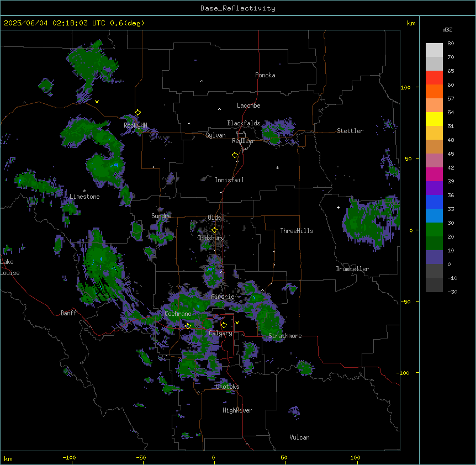
Task: Click the Sundre town label
Action: coord(161,216)
